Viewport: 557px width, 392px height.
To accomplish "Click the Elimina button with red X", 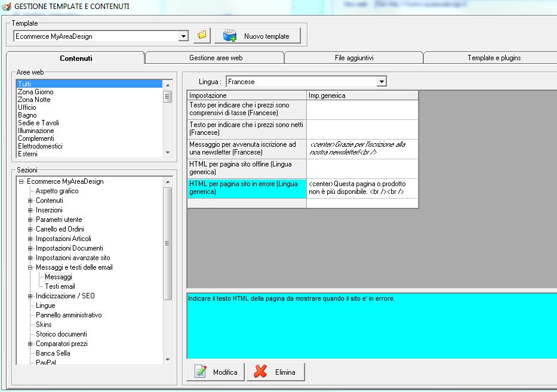I will [276, 372].
